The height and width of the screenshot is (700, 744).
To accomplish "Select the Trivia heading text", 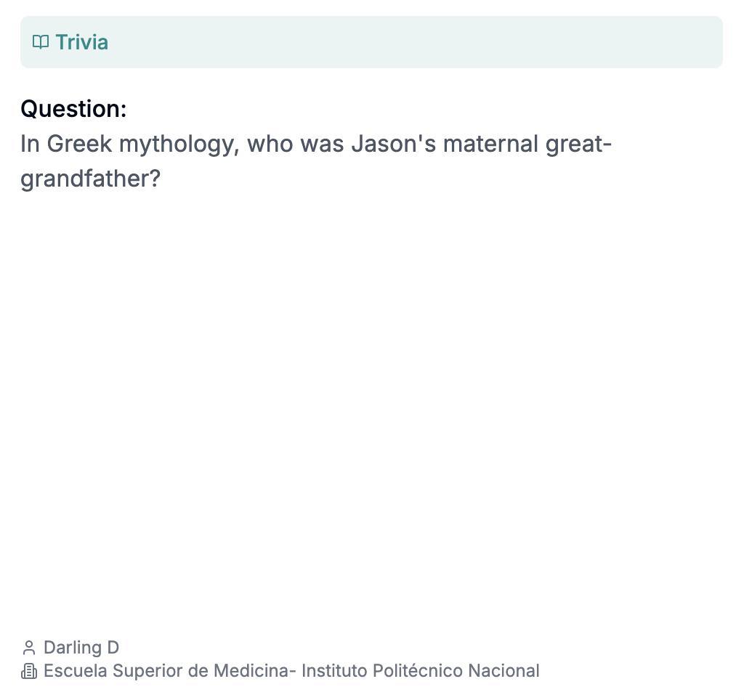I will point(81,42).
